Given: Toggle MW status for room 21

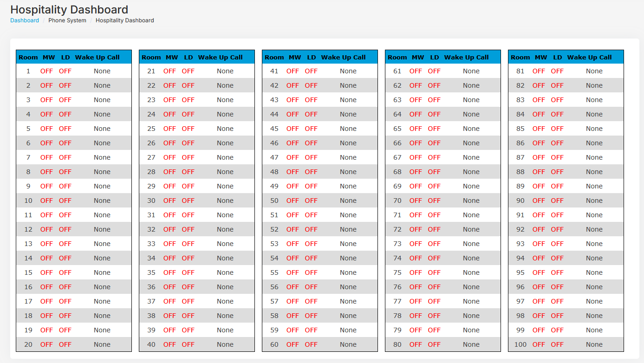Looking at the screenshot, I should click(169, 71).
